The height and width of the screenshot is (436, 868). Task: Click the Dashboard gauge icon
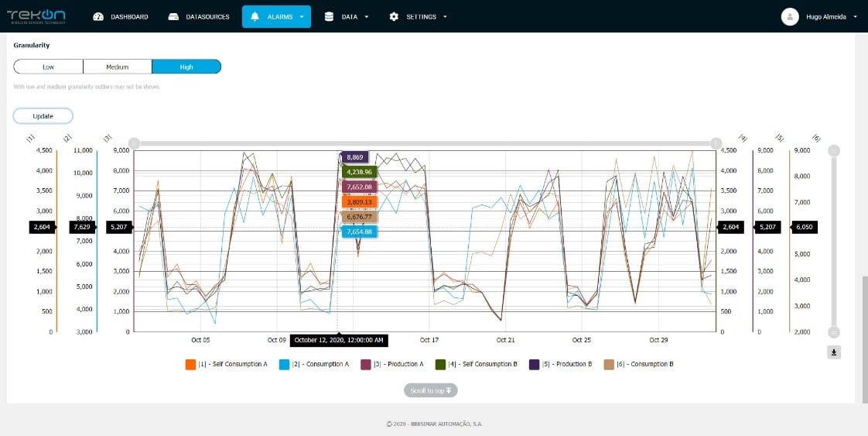click(98, 16)
